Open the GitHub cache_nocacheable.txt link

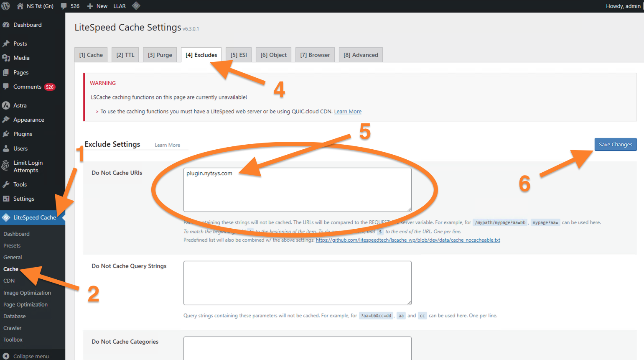(408, 240)
